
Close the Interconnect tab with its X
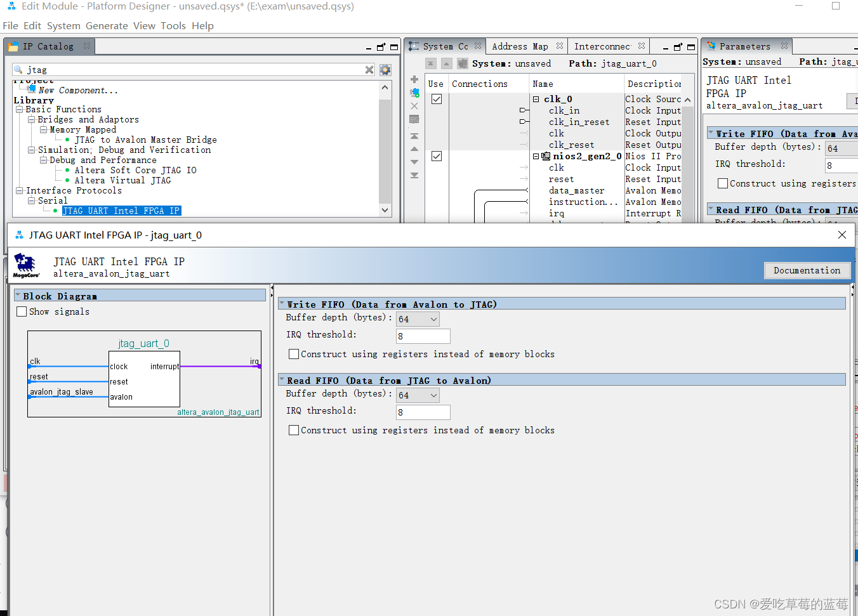pos(642,46)
